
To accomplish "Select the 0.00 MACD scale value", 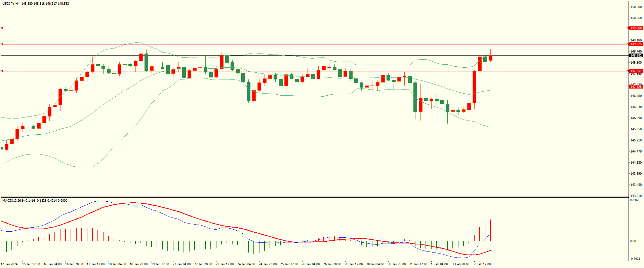I will point(633,241).
